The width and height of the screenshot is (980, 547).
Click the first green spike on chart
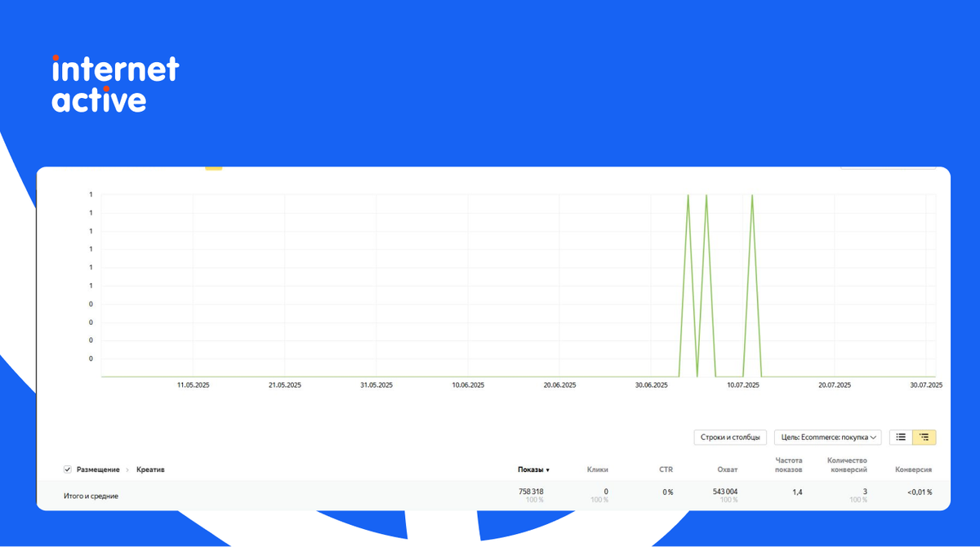coord(688,198)
